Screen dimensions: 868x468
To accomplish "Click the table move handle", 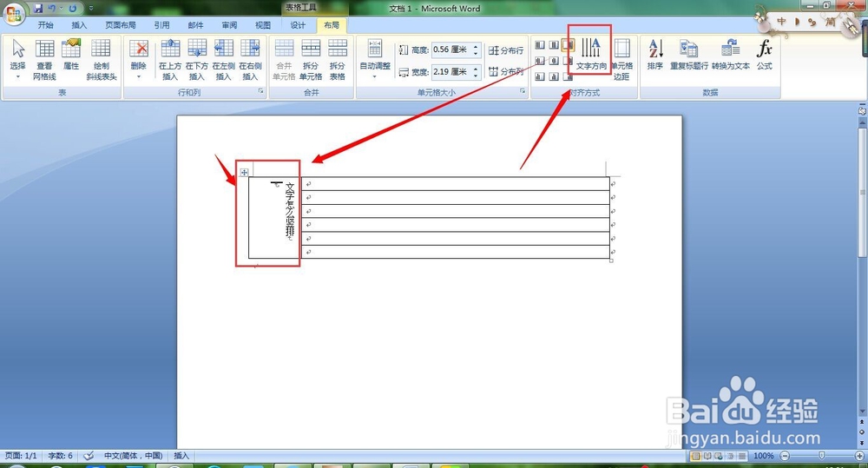I will [244, 172].
